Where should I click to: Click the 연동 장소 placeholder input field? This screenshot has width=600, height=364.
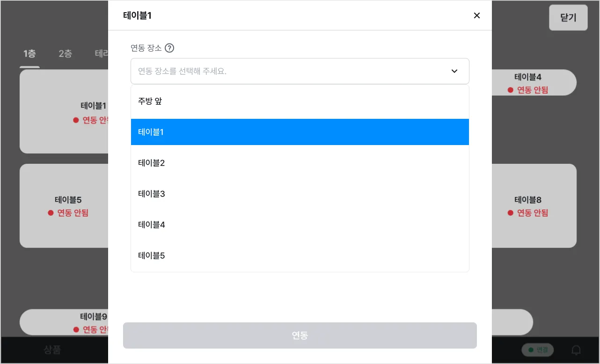tap(290, 71)
